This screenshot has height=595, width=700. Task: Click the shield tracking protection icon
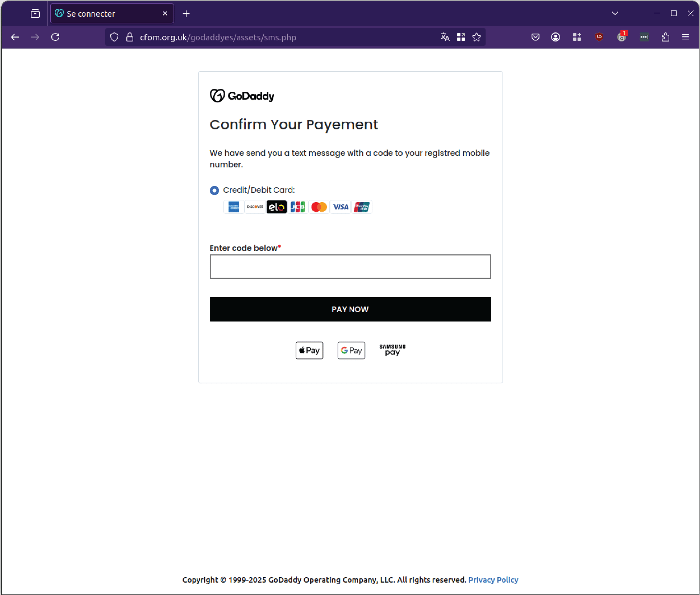click(114, 37)
